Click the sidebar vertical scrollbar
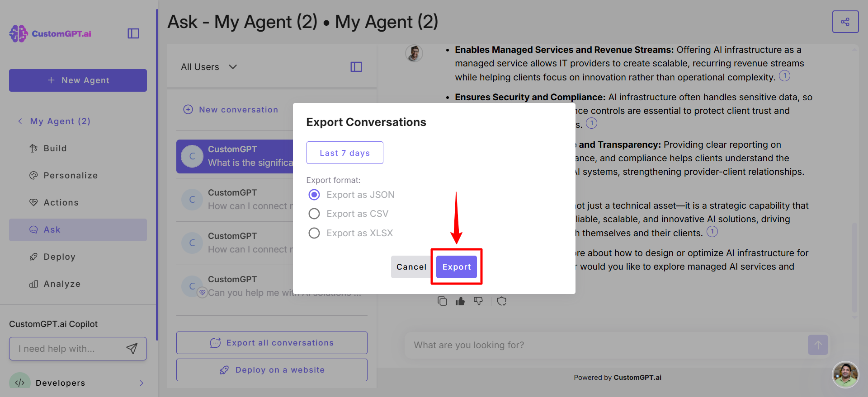This screenshot has height=397, width=868. (157, 174)
